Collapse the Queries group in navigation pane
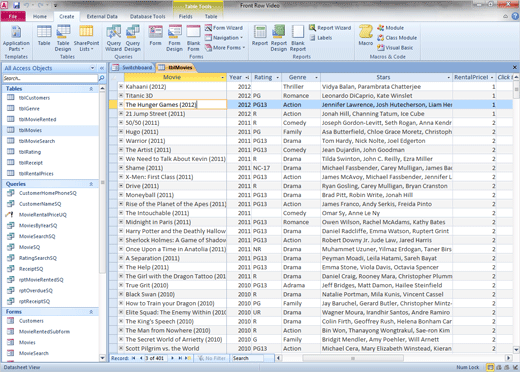 (x=91, y=184)
